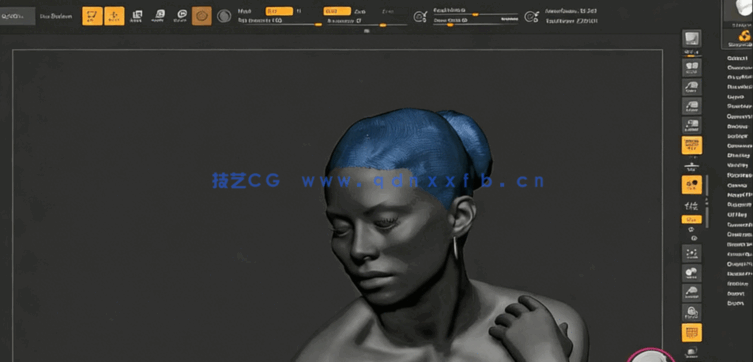Screen dimensions: 753x362
Task: Adjust the Rgb Intensity slider
Action: pyautogui.click(x=279, y=22)
